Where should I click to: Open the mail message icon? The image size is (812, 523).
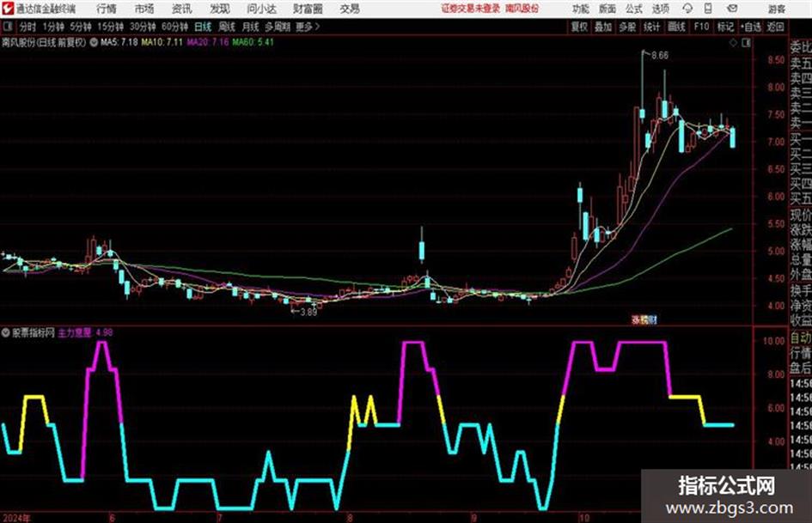point(732,9)
